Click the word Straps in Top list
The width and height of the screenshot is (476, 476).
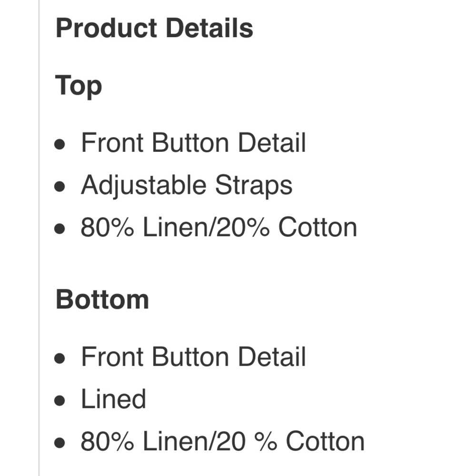(253, 185)
